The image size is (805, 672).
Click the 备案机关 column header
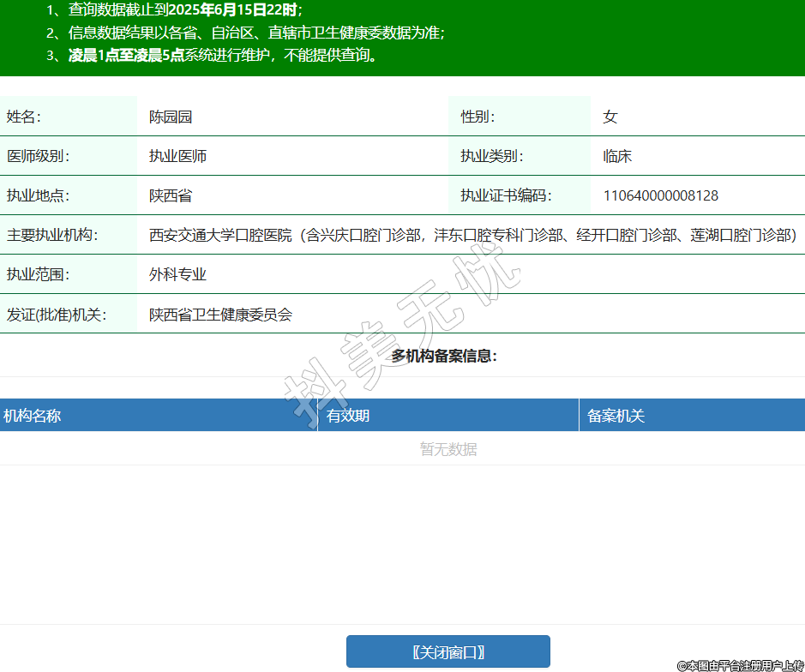coord(616,416)
